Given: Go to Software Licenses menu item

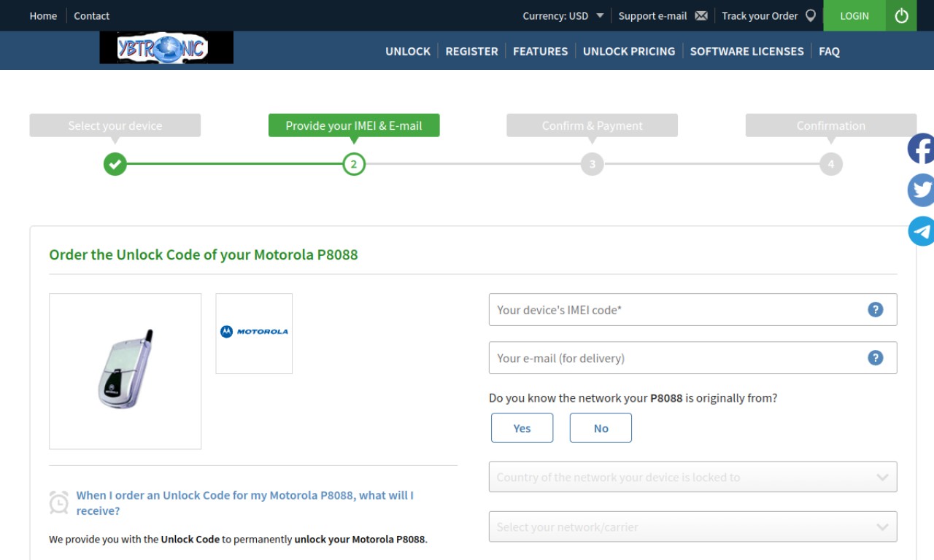Looking at the screenshot, I should pos(746,51).
